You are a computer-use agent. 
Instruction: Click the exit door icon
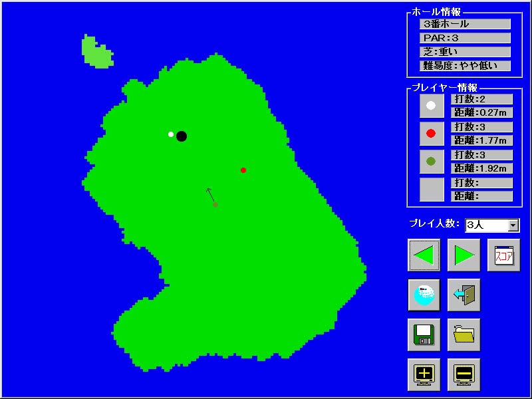(464, 295)
